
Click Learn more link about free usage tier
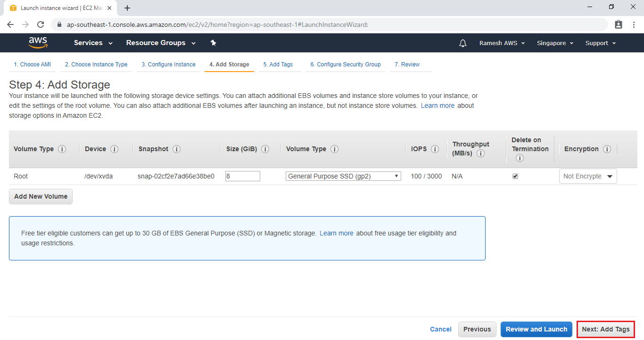click(x=336, y=233)
